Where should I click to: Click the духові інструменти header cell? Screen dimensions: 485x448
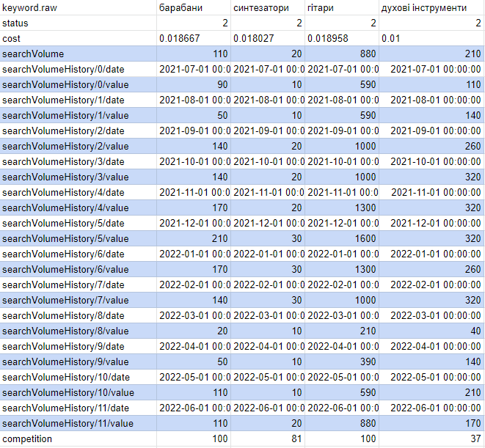[431, 7]
